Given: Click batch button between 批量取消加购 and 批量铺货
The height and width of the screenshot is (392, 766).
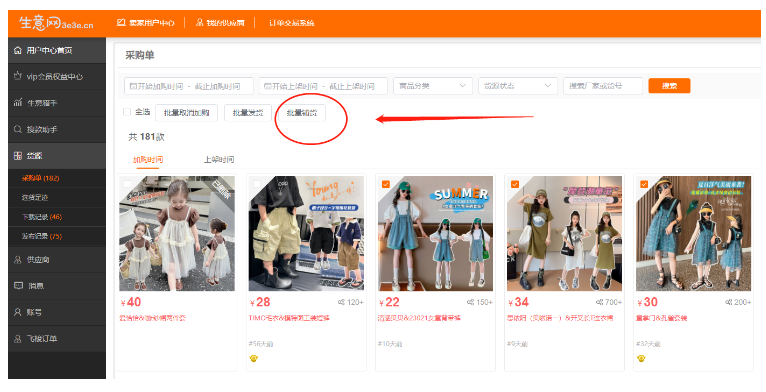Looking at the screenshot, I should 248,113.
